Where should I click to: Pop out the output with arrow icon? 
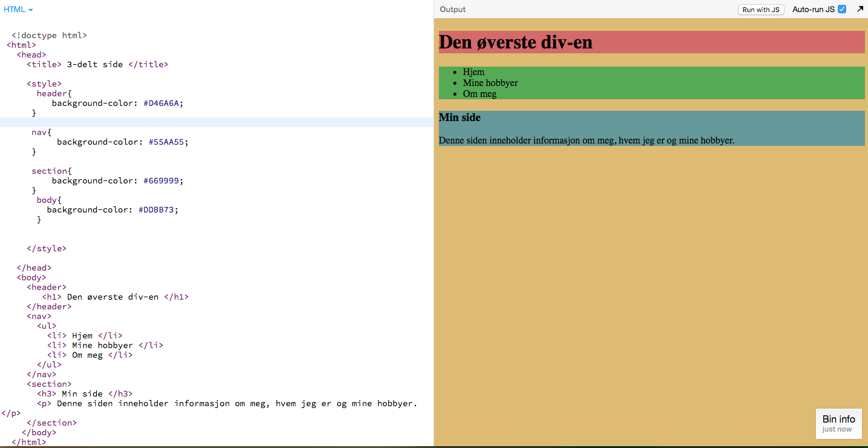[x=860, y=9]
